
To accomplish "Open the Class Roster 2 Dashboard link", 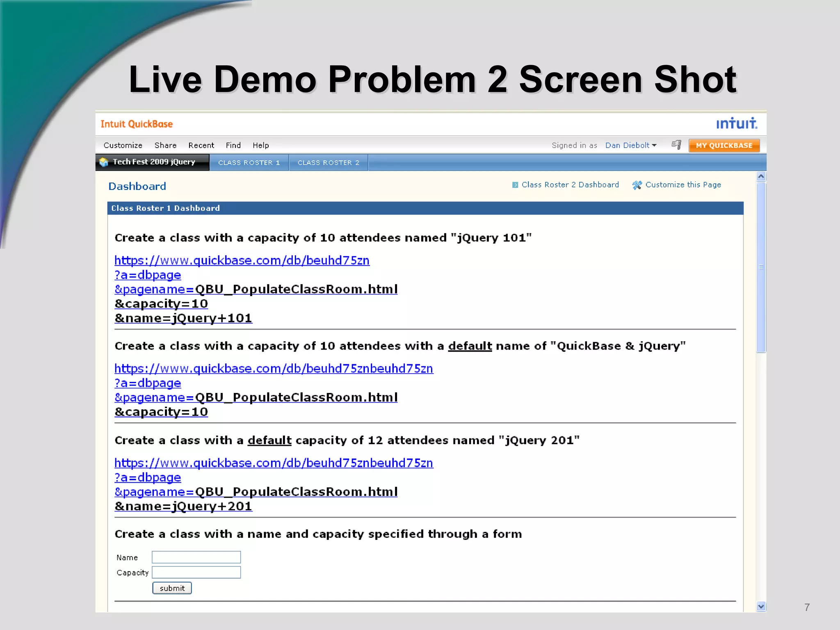I will coord(570,185).
